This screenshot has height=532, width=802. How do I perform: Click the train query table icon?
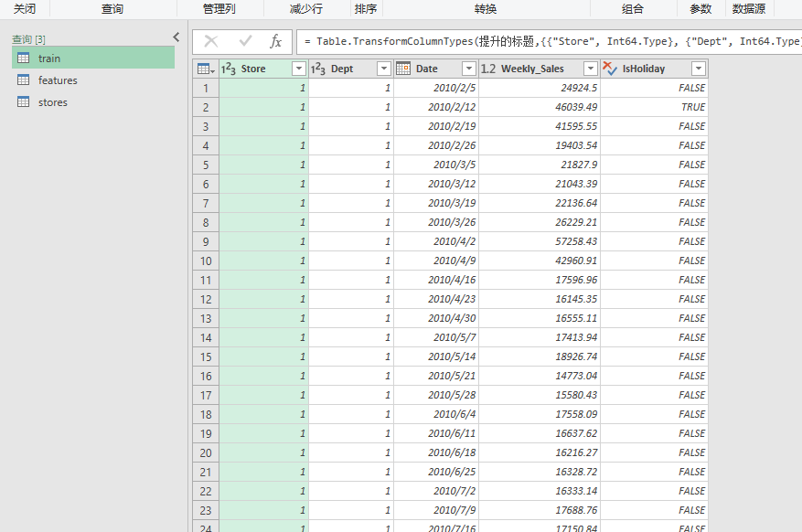23,58
